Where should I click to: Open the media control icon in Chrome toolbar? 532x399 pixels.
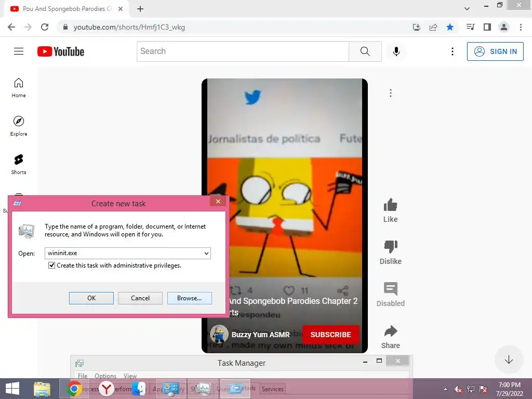[x=470, y=27]
